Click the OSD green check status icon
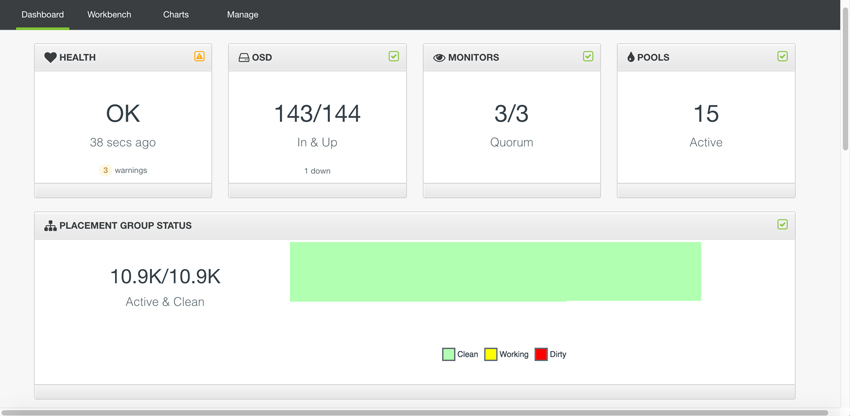The height and width of the screenshot is (416, 850). (394, 56)
